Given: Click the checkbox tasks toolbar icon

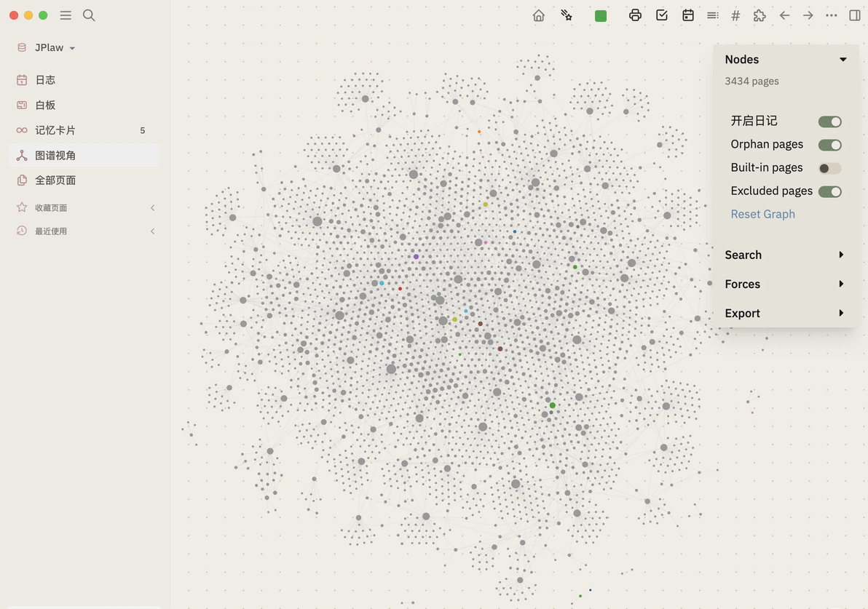Looking at the screenshot, I should (661, 15).
